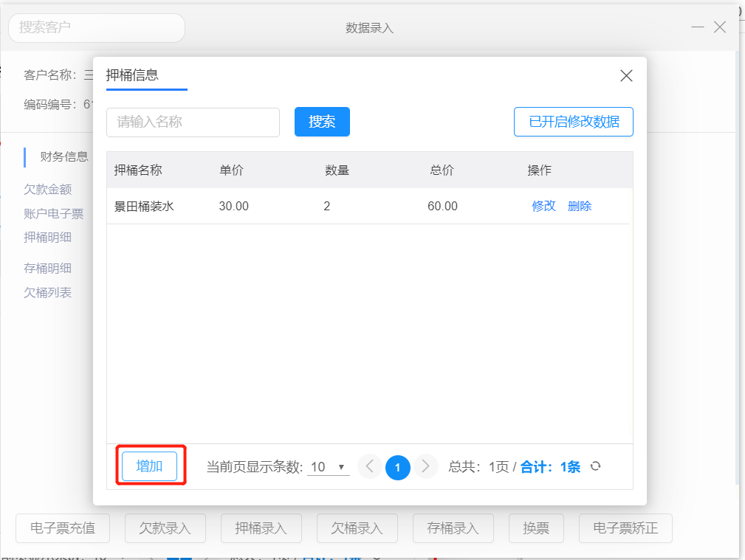The width and height of the screenshot is (745, 560).
Task: Close the 押桶信息 dialog
Action: coord(626,75)
